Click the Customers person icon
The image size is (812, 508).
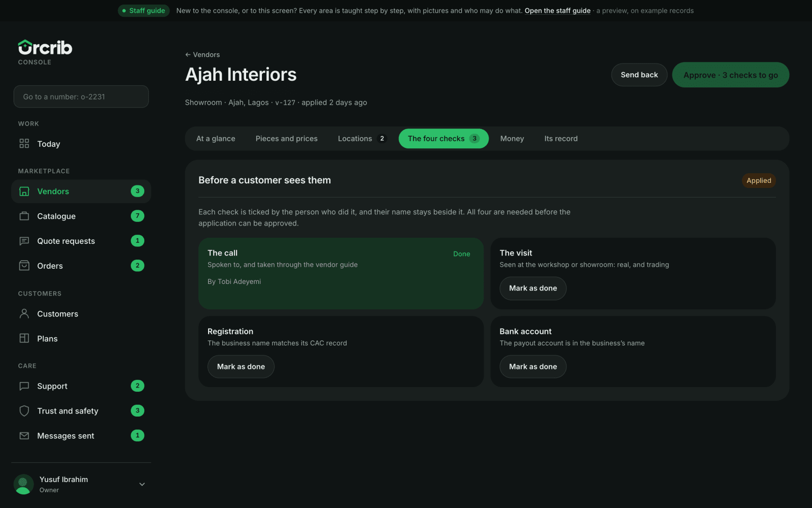pos(24,313)
